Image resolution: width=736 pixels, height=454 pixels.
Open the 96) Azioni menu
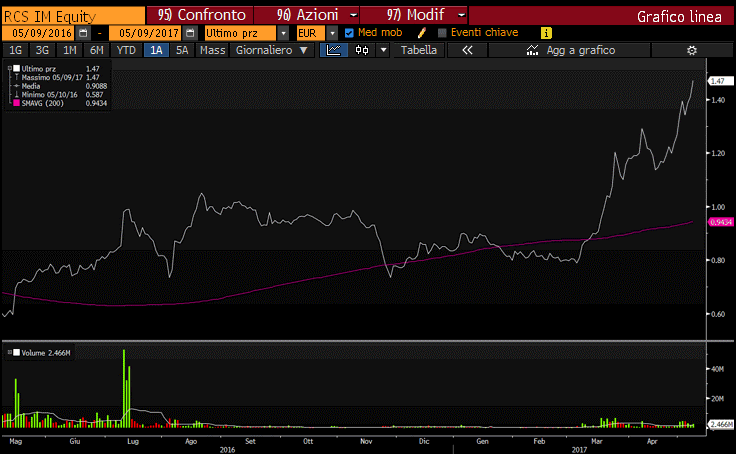tap(305, 16)
